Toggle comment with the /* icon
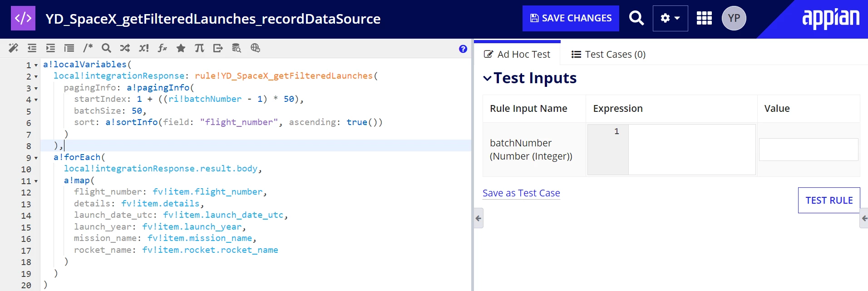This screenshot has height=291, width=868. point(88,48)
